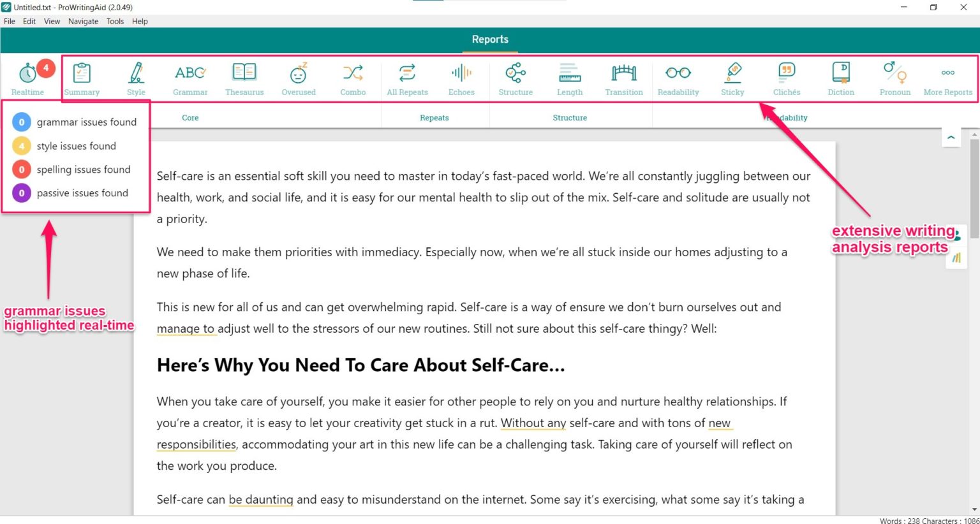Select the Realtime checking tool

27,76
